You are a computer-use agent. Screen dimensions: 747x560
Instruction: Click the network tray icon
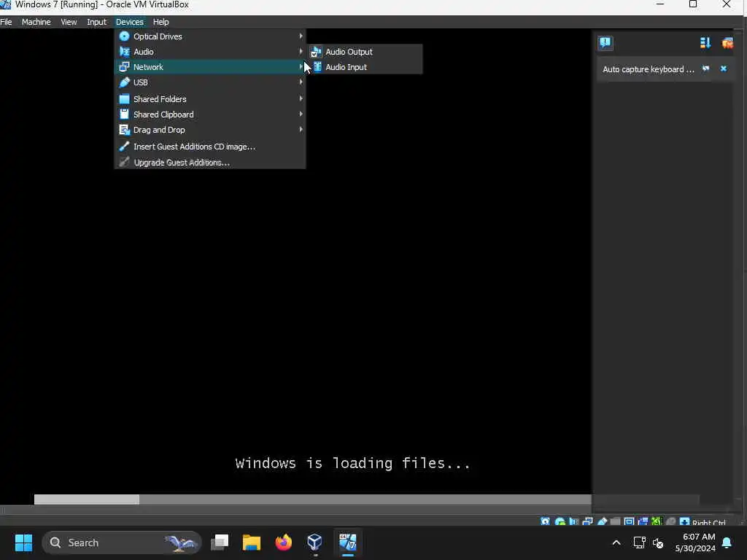click(639, 542)
